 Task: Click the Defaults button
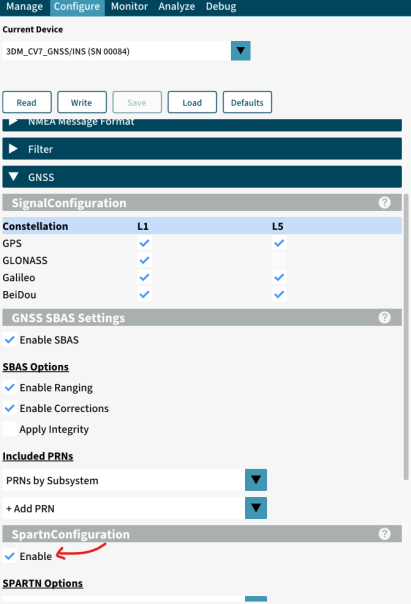pos(247,102)
